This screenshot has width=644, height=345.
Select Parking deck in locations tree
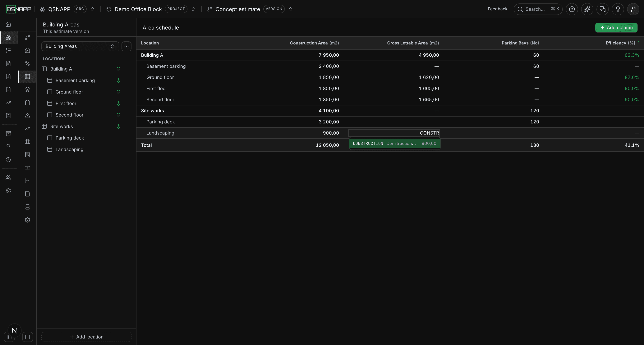[x=70, y=138]
